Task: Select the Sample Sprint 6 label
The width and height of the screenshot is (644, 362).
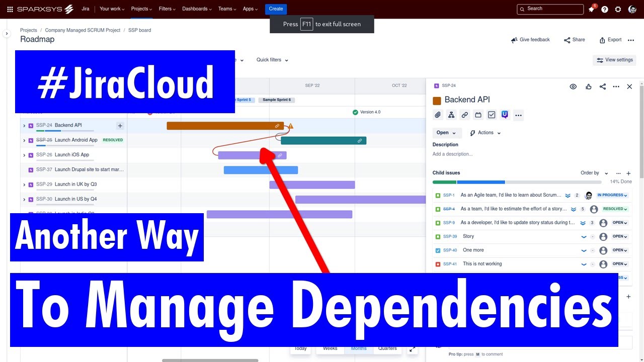Action: (277, 100)
